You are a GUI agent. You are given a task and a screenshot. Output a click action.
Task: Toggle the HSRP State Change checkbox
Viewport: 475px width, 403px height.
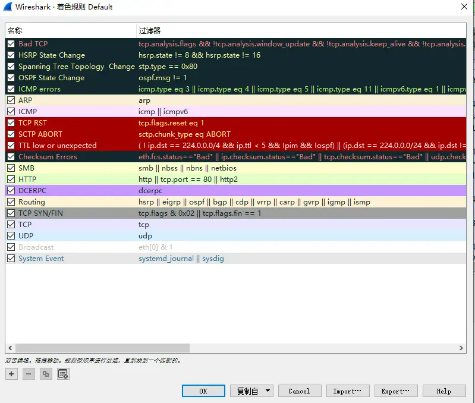pos(11,55)
